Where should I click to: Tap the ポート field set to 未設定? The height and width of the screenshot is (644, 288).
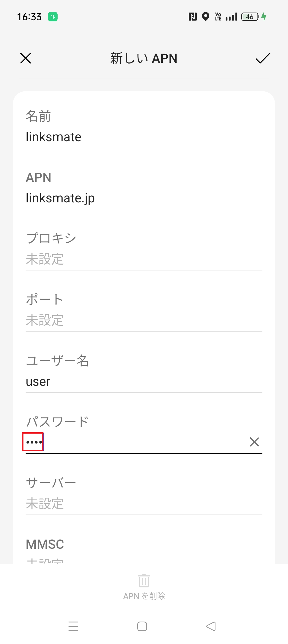(144, 320)
